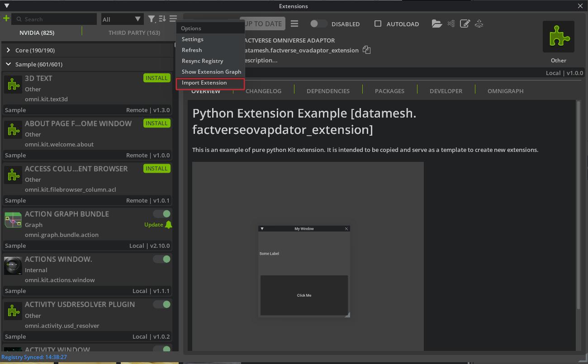The height and width of the screenshot is (364, 588).
Task: Click the UP TO DATE button
Action: click(x=263, y=24)
